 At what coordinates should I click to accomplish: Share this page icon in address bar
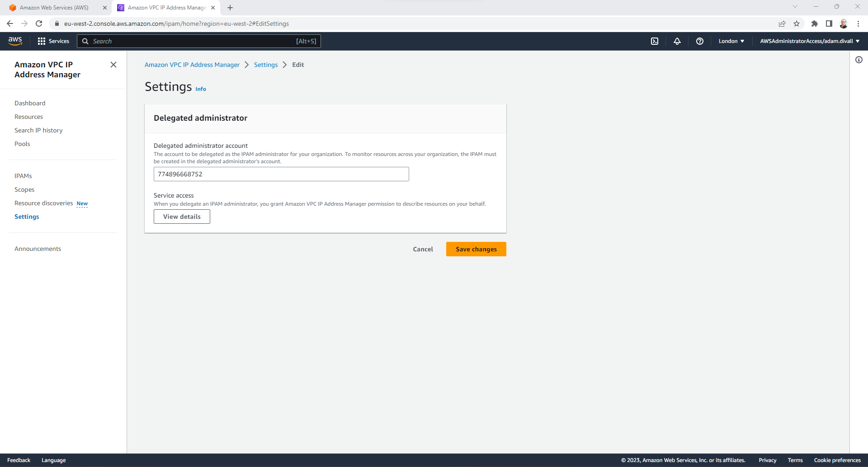[x=782, y=24]
